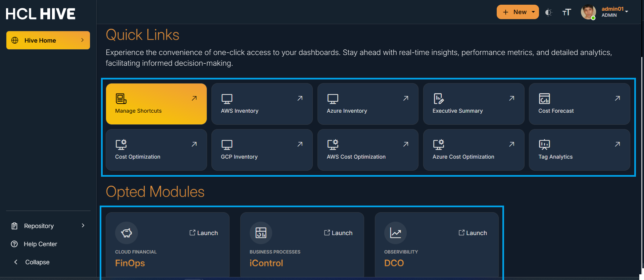644x280 pixels.
Task: Click the admin profile avatar
Action: click(588, 12)
